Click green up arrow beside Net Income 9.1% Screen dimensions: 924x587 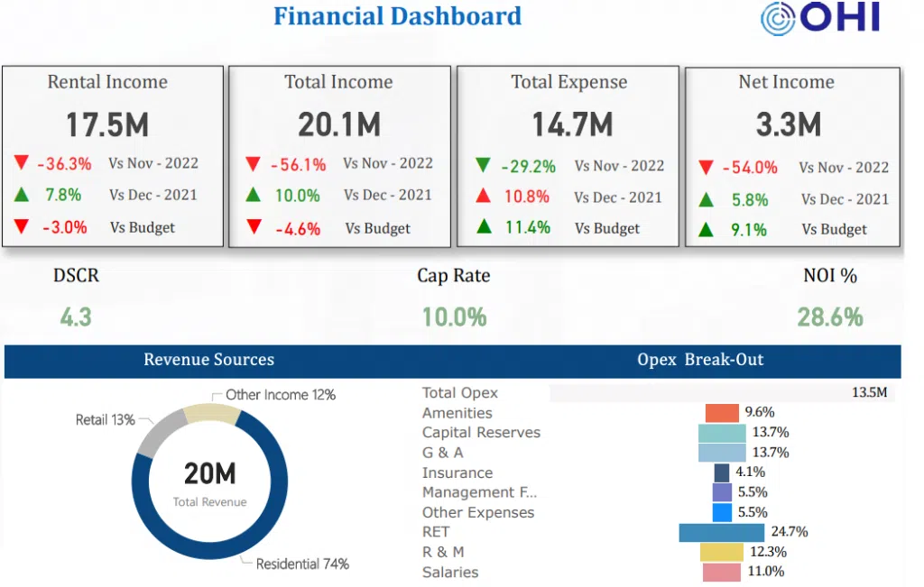707,230
